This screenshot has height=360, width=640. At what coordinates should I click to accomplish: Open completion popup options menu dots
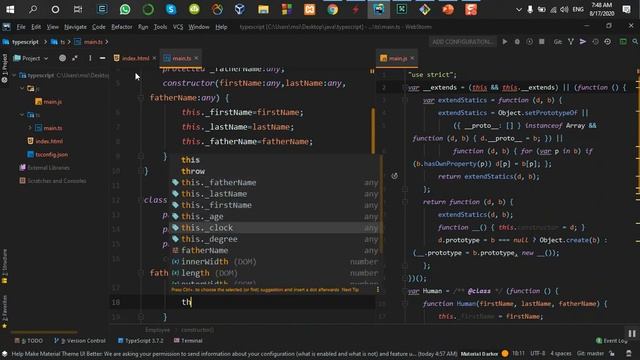[x=378, y=289]
